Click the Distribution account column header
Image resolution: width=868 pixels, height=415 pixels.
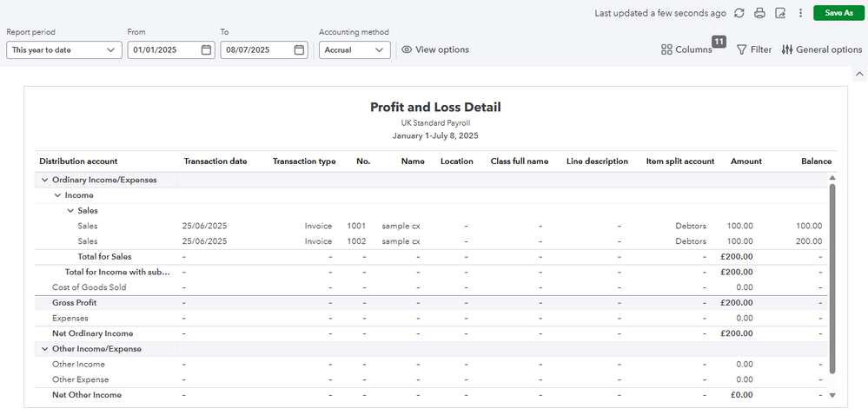tap(78, 161)
